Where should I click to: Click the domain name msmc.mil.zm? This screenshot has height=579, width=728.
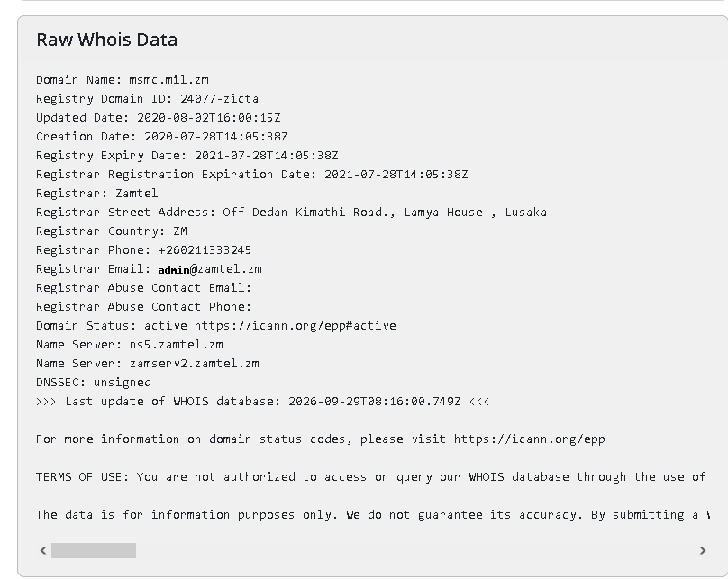tap(169, 80)
